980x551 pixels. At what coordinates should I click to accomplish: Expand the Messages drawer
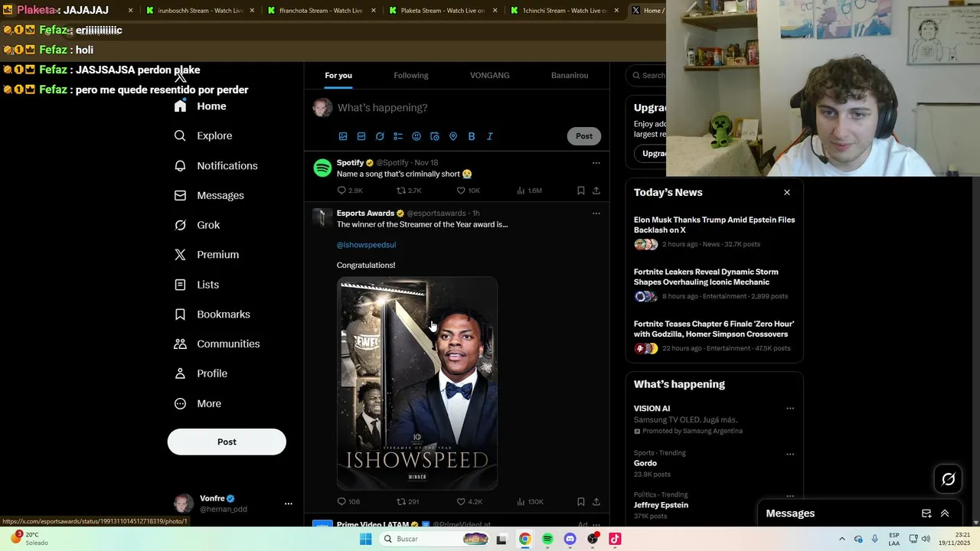click(x=945, y=514)
